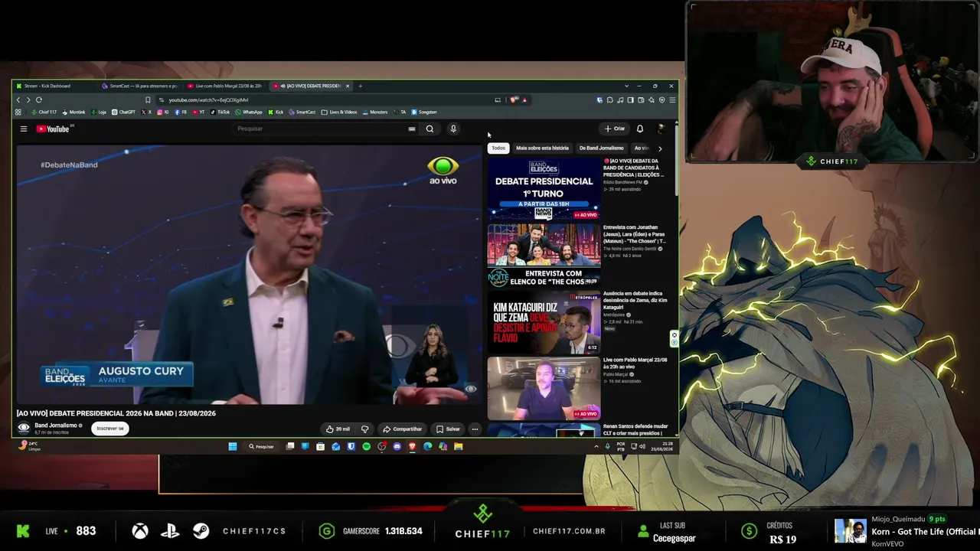Viewport: 980px width, 551px height.
Task: Go to YouTube home via the logo
Action: click(x=53, y=129)
